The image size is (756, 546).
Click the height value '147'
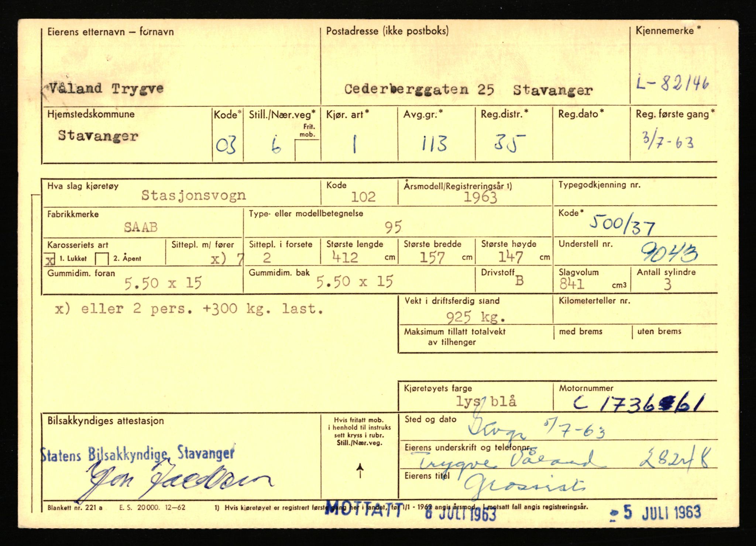point(511,257)
